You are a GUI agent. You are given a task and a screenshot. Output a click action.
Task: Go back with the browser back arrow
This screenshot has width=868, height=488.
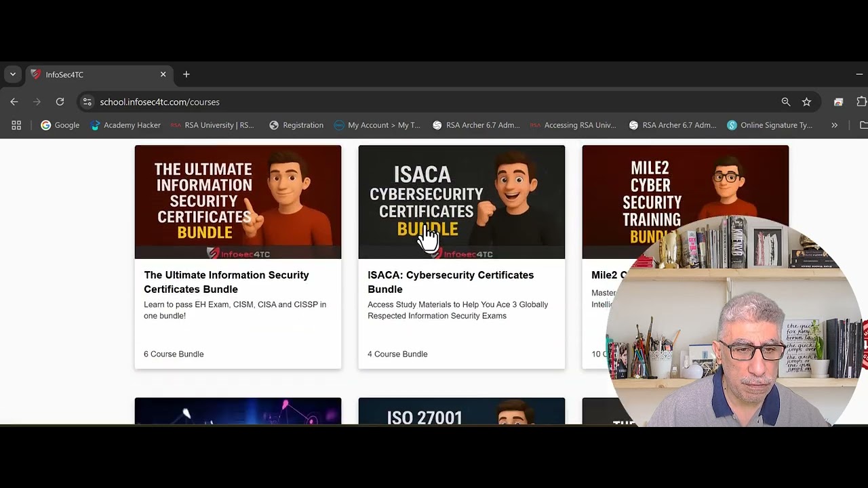tap(14, 102)
